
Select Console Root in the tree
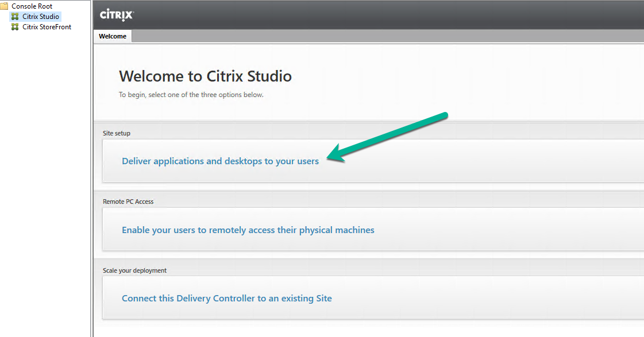(32, 6)
